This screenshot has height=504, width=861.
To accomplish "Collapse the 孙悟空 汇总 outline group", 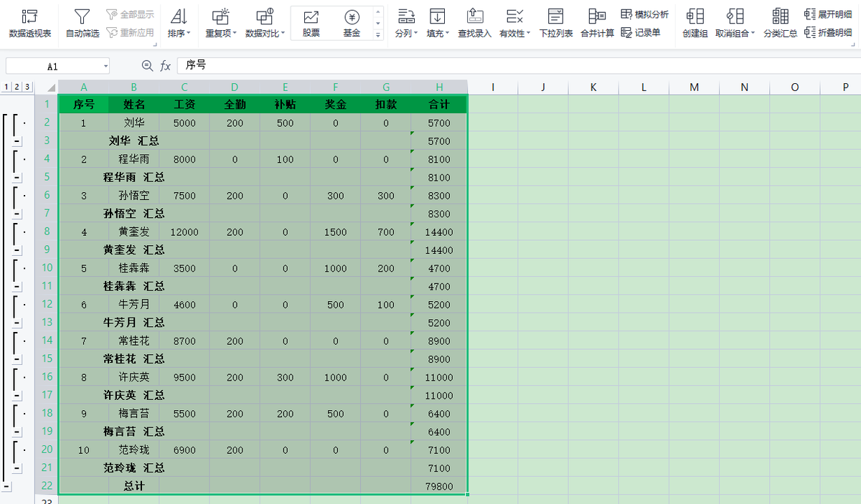I will coord(18,214).
